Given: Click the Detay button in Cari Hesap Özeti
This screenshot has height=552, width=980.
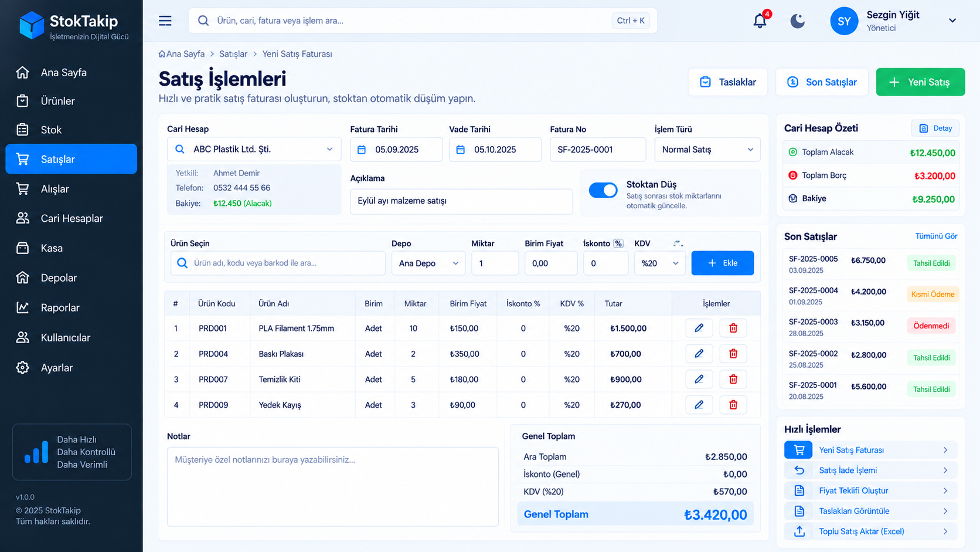Looking at the screenshot, I should coord(935,128).
